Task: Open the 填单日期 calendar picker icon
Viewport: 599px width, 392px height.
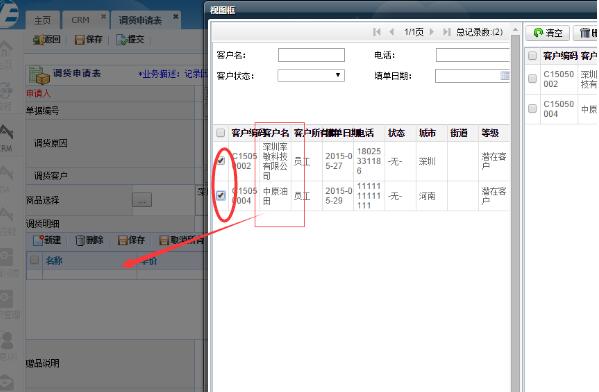Action: click(x=505, y=76)
